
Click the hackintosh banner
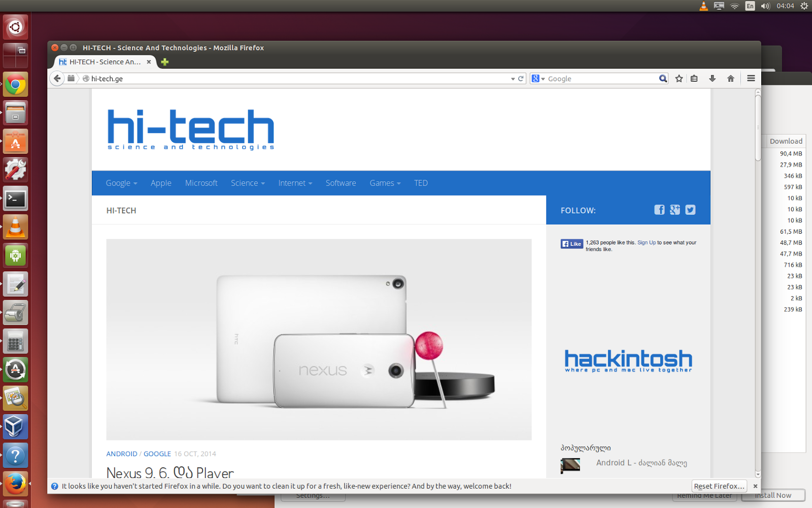pyautogui.click(x=628, y=361)
